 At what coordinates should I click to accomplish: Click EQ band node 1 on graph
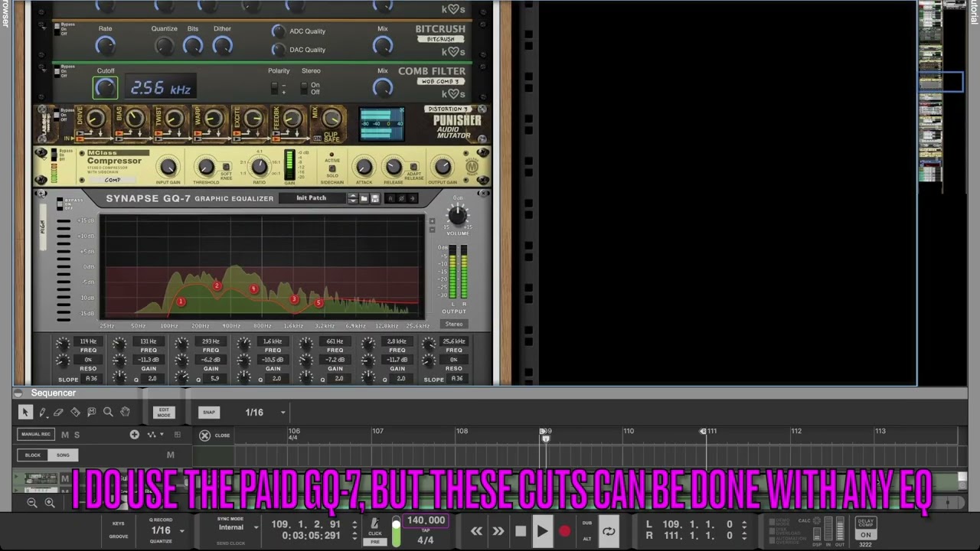[181, 302]
